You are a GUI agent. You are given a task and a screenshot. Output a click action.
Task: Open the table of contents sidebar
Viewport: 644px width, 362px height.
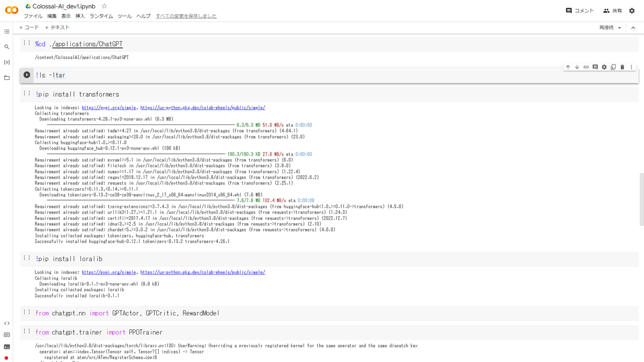(x=6, y=32)
